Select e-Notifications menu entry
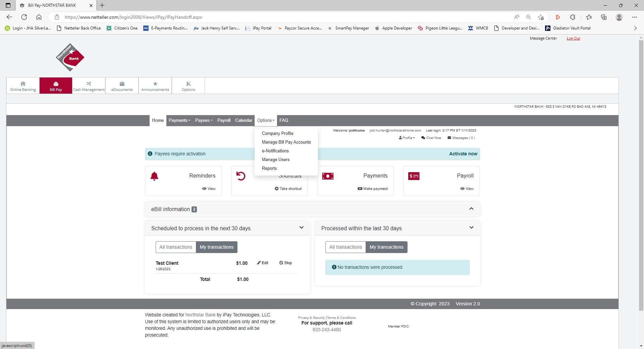This screenshot has height=349, width=644. click(275, 151)
